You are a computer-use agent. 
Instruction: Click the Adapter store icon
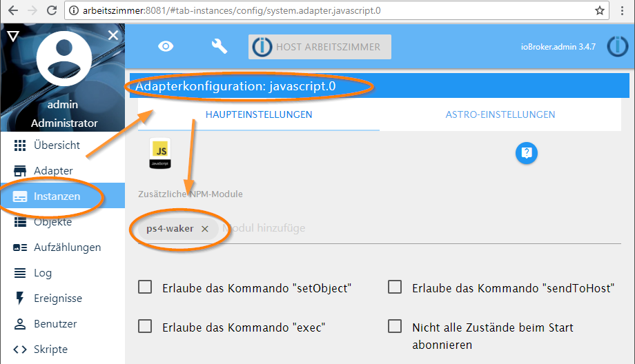pyautogui.click(x=20, y=171)
